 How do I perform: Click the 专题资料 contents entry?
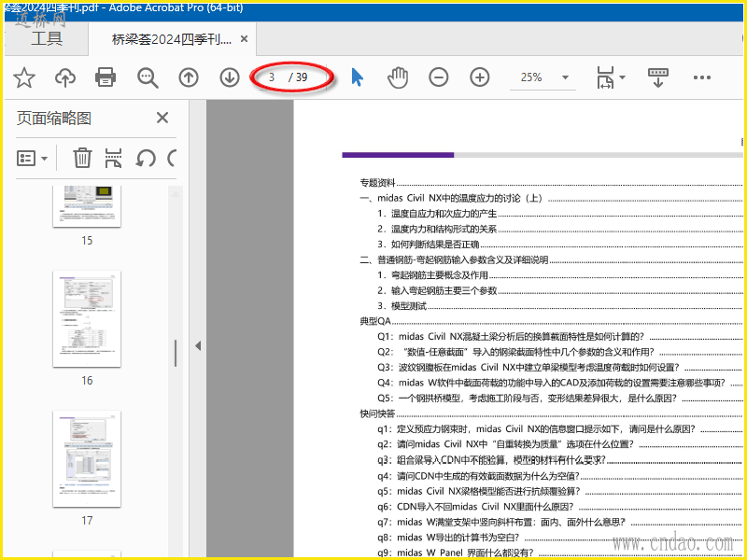(x=378, y=183)
